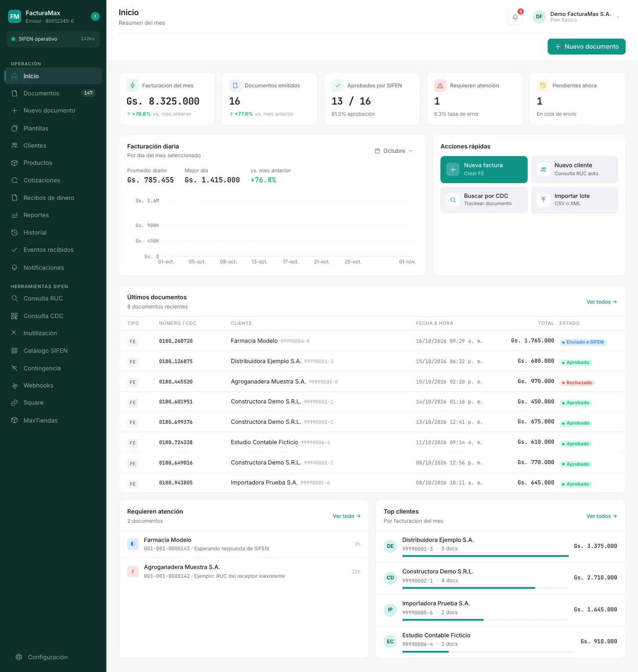Open the notifications bell
The height and width of the screenshot is (672, 638).
coord(515,17)
